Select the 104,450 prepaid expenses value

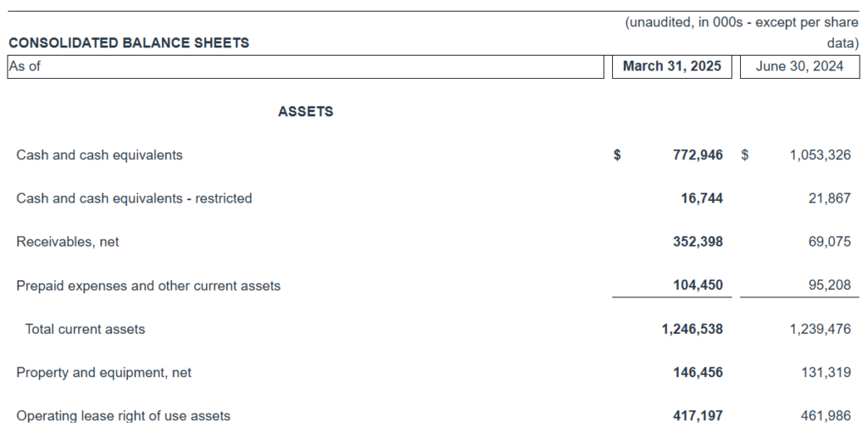698,285
